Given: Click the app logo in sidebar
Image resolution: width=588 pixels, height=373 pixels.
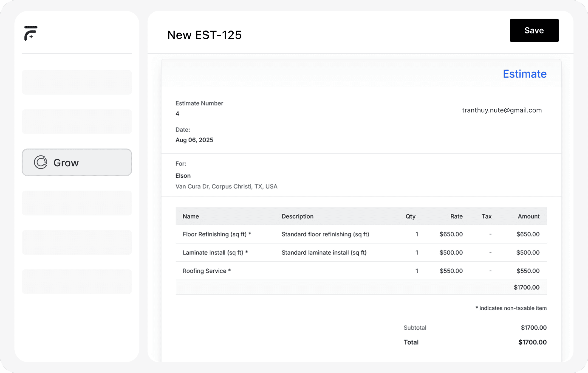Looking at the screenshot, I should 31,33.
